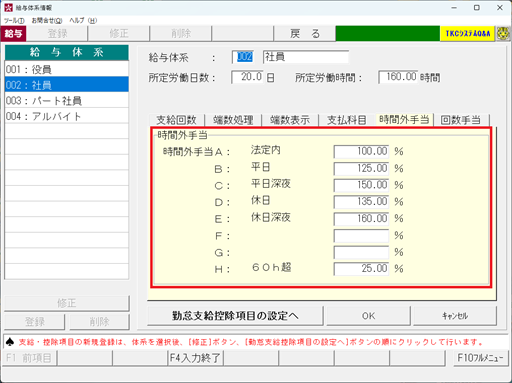Click the F10フルメニュー function key button
The width and height of the screenshot is (512, 383).
pyautogui.click(x=480, y=358)
